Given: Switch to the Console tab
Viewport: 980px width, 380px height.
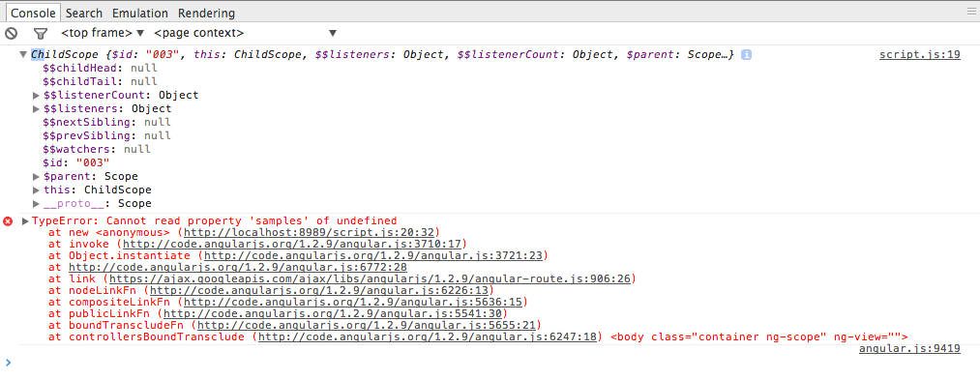Looking at the screenshot, I should pos(34,13).
